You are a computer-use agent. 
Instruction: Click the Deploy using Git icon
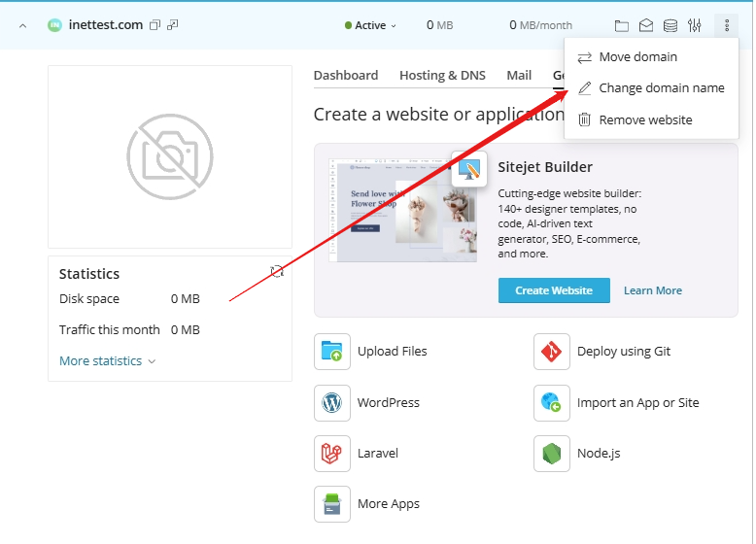point(552,352)
